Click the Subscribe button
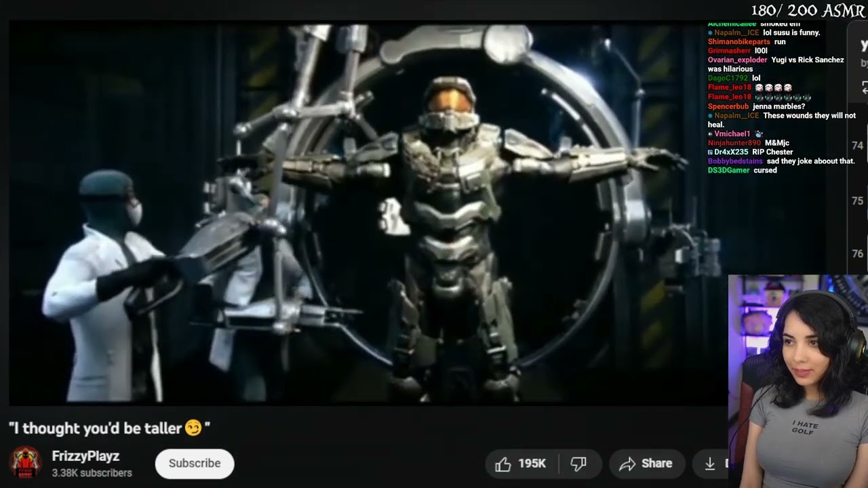 click(x=195, y=464)
